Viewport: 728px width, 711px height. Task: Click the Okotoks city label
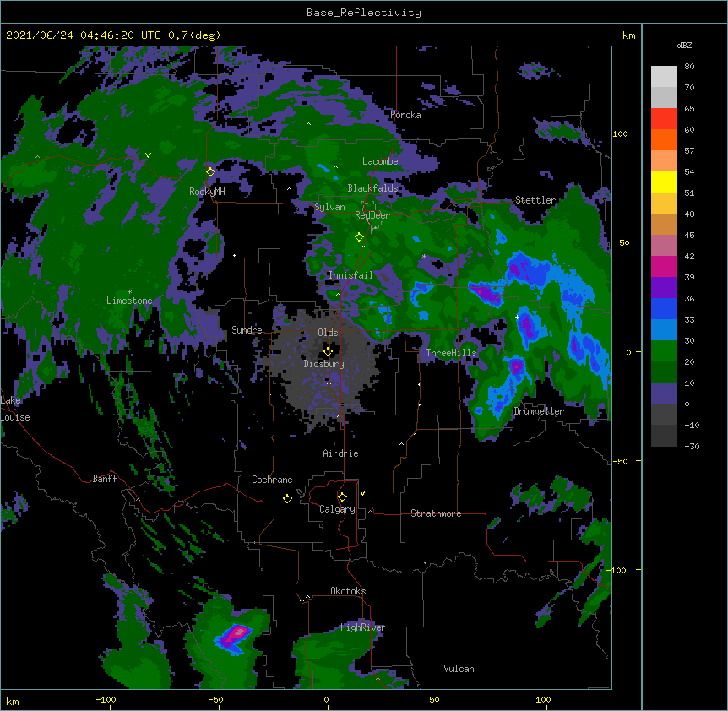[x=348, y=591]
